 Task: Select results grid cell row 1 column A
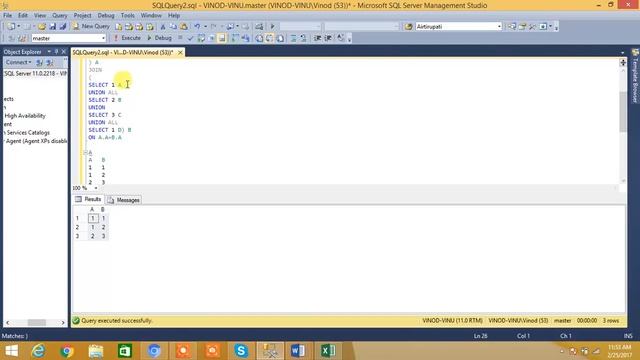pyautogui.click(x=93, y=218)
